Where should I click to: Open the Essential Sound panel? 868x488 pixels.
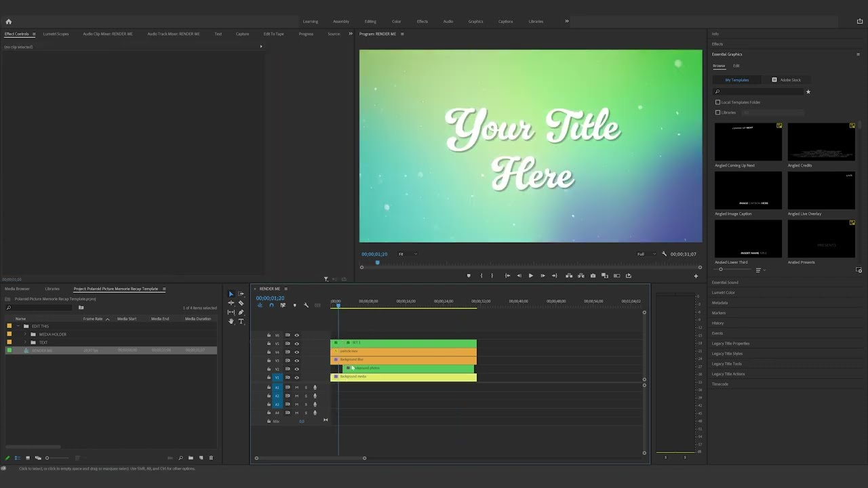click(725, 283)
